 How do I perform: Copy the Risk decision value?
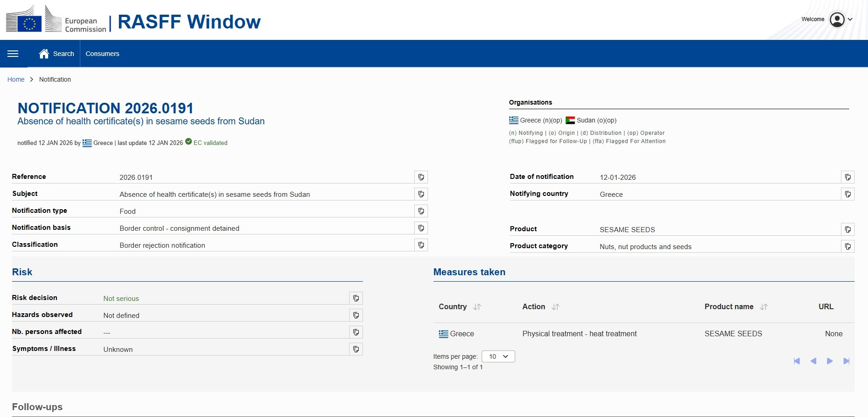356,298
